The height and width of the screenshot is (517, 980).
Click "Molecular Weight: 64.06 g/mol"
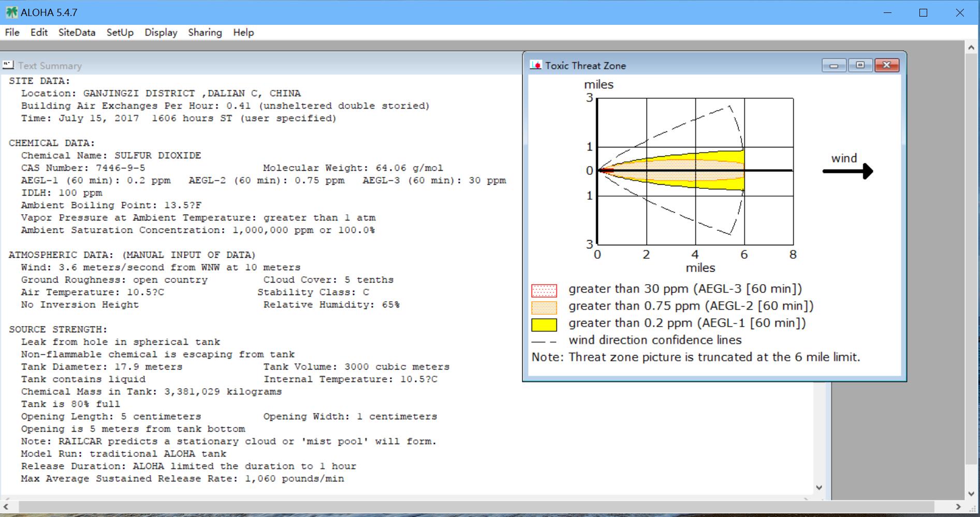click(x=353, y=168)
